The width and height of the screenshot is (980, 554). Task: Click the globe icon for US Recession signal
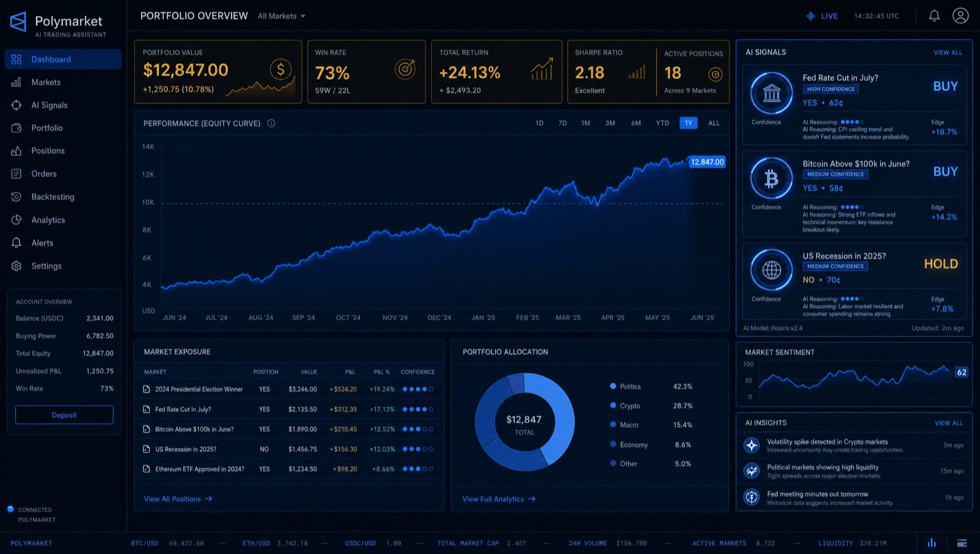(x=772, y=270)
